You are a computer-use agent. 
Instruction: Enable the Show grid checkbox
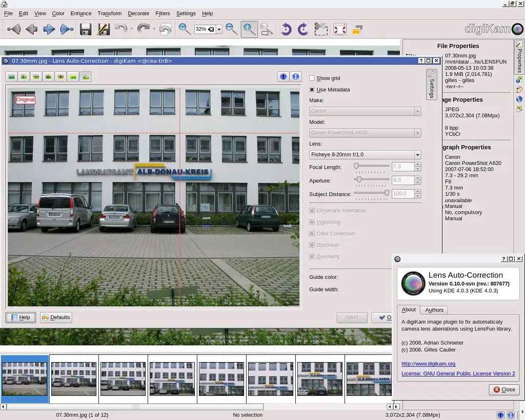coord(312,78)
